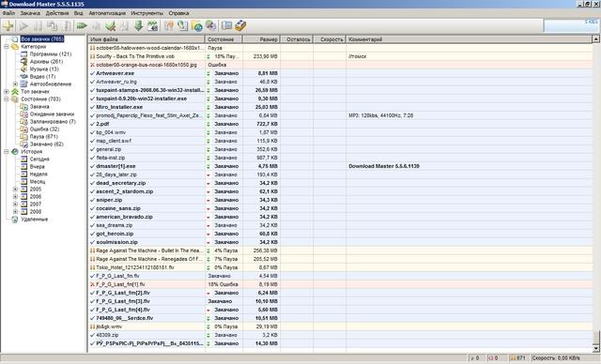Open the Инструменты menu
This screenshot has width=601, height=364.
(146, 13)
